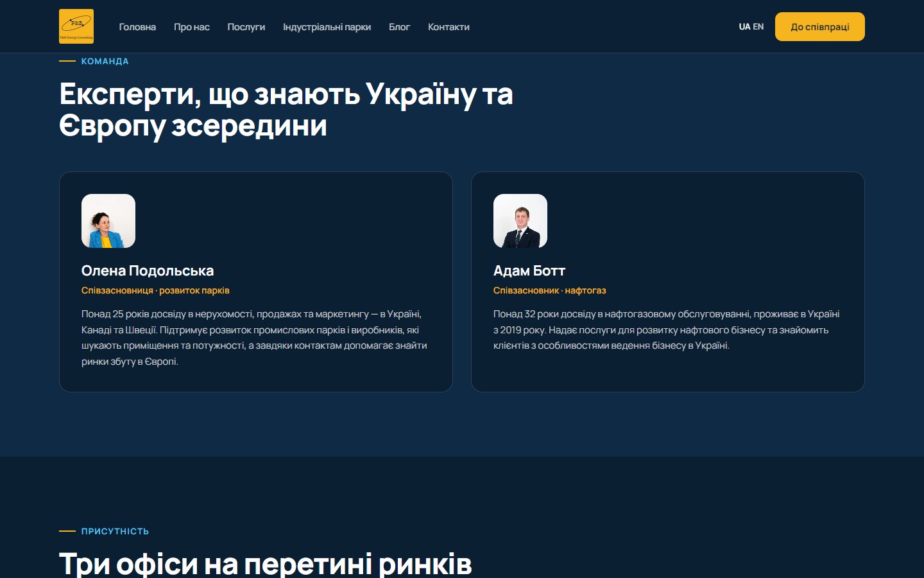Open the Головна menu item
The image size is (924, 578).
pos(137,27)
